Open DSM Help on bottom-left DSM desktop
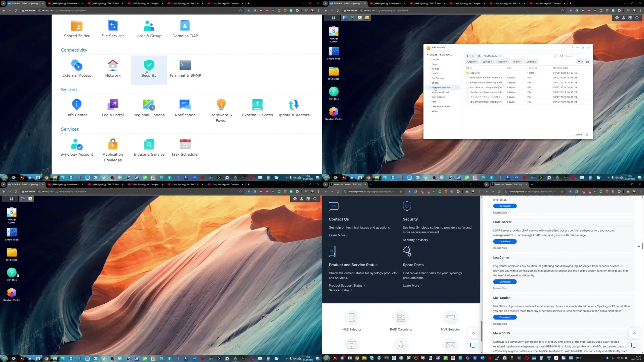Viewport: 644px width, 362px height. click(x=12, y=274)
